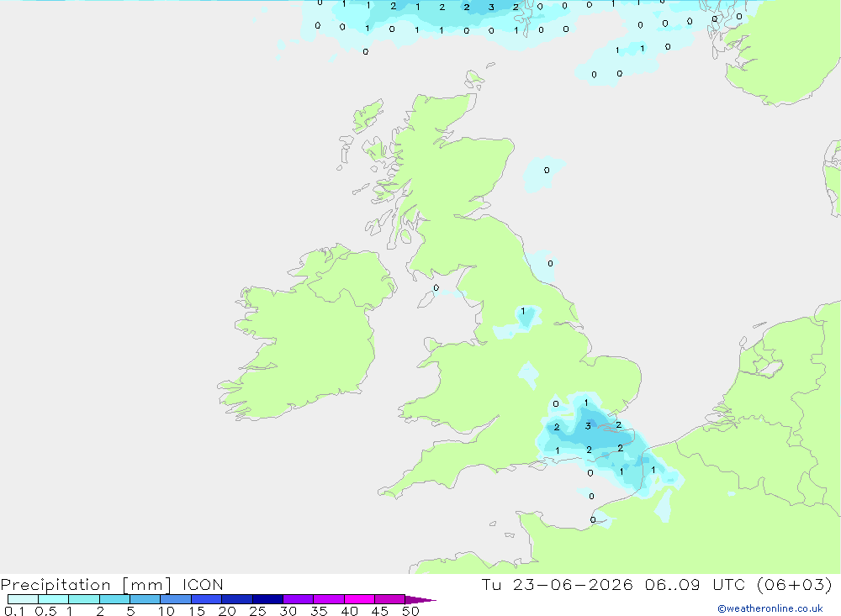Click legend tick label '25'

coord(257,611)
